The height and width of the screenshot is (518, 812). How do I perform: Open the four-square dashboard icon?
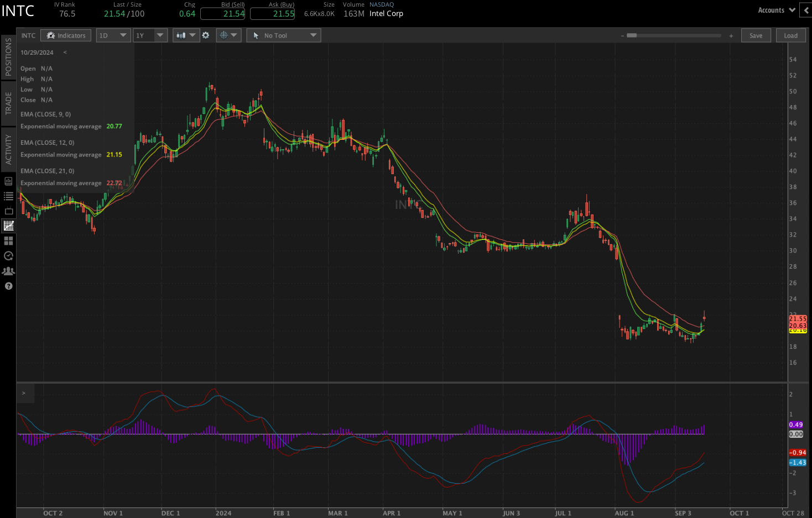(8, 241)
